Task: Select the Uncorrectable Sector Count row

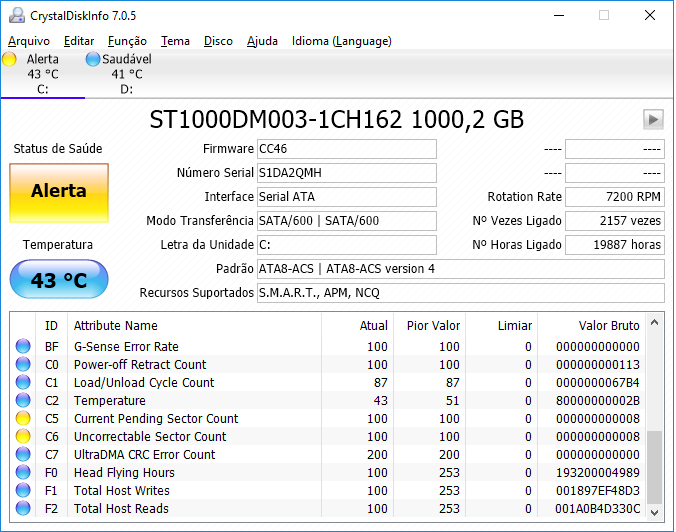Action: click(328, 436)
